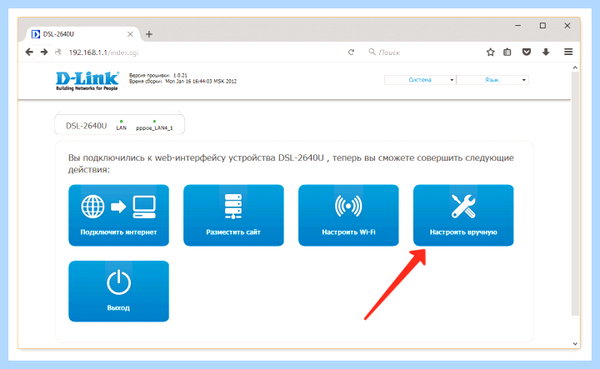Close the browser window

pyautogui.click(x=567, y=26)
